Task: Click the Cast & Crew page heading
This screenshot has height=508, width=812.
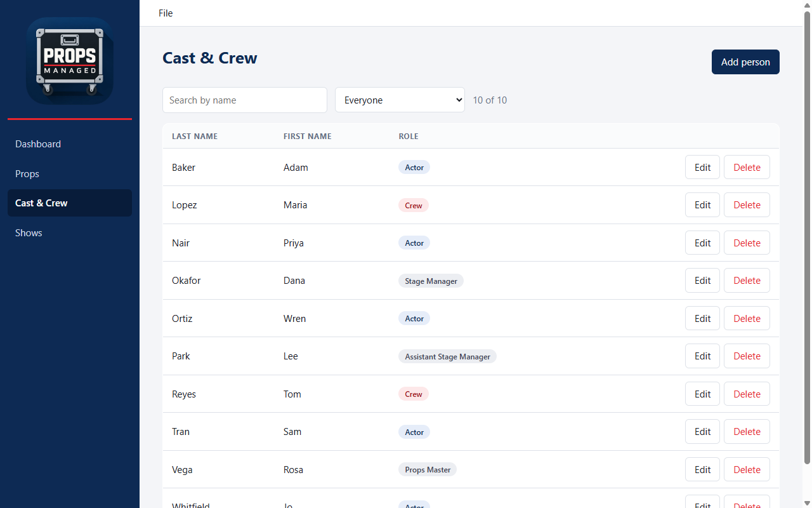Action: pyautogui.click(x=210, y=58)
